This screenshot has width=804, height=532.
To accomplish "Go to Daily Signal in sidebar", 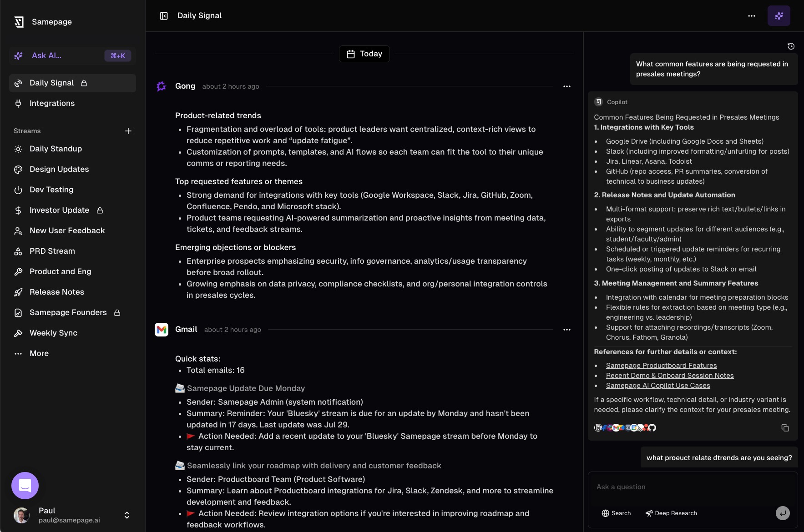I will click(x=73, y=83).
